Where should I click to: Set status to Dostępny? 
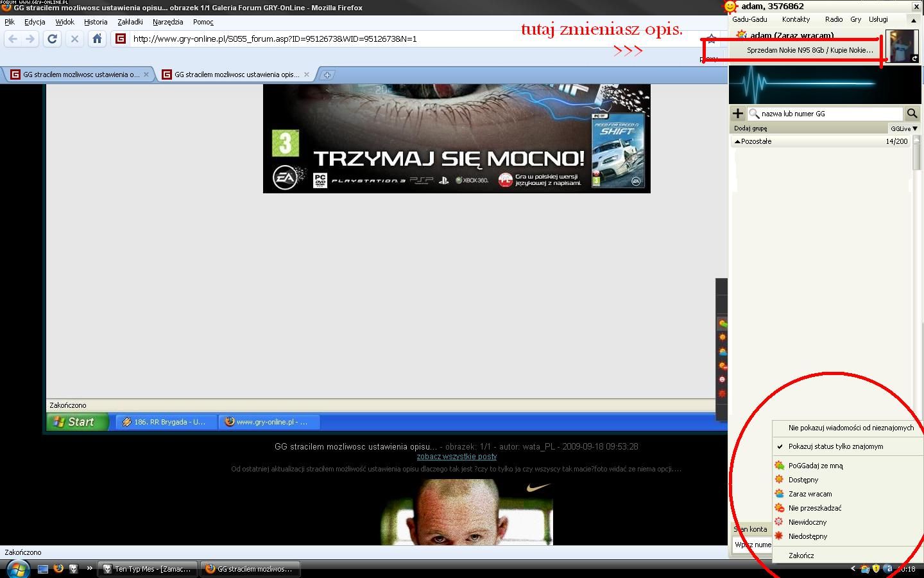pyautogui.click(x=803, y=480)
